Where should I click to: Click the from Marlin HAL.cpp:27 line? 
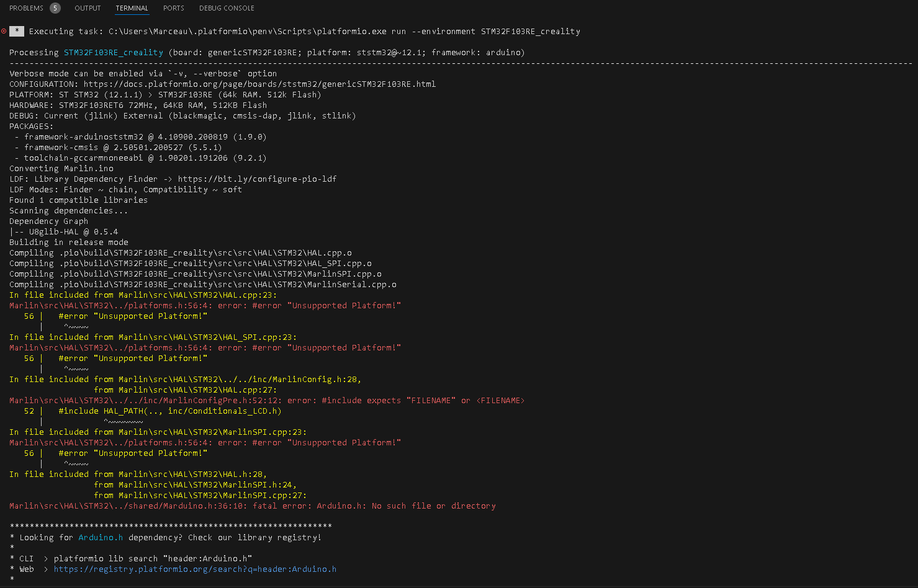pyautogui.click(x=186, y=390)
